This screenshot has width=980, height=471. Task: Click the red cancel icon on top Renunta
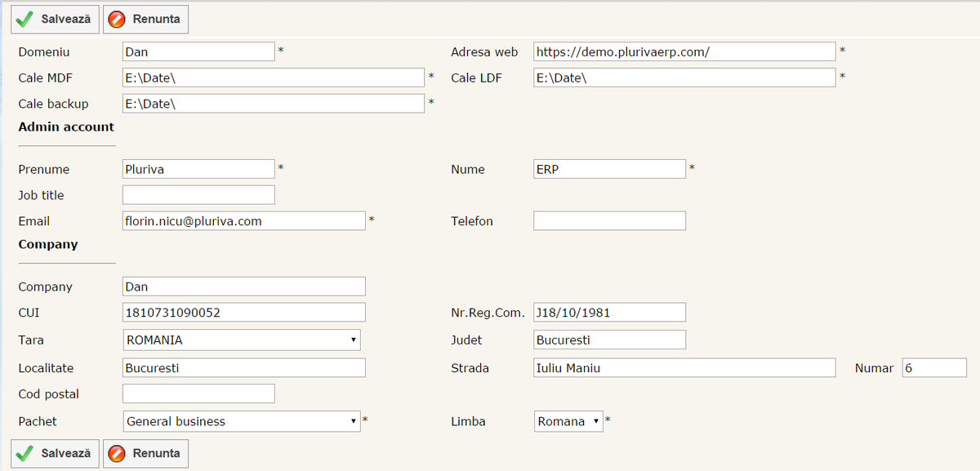118,19
